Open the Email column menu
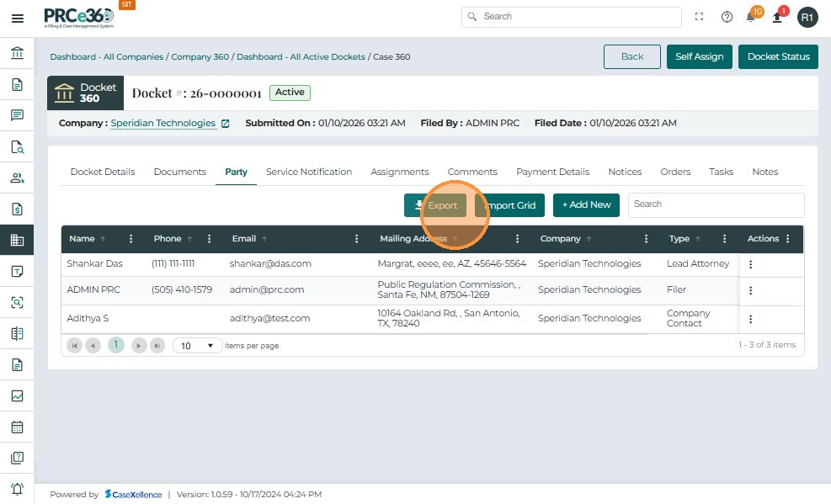This screenshot has height=504, width=831. pos(357,239)
